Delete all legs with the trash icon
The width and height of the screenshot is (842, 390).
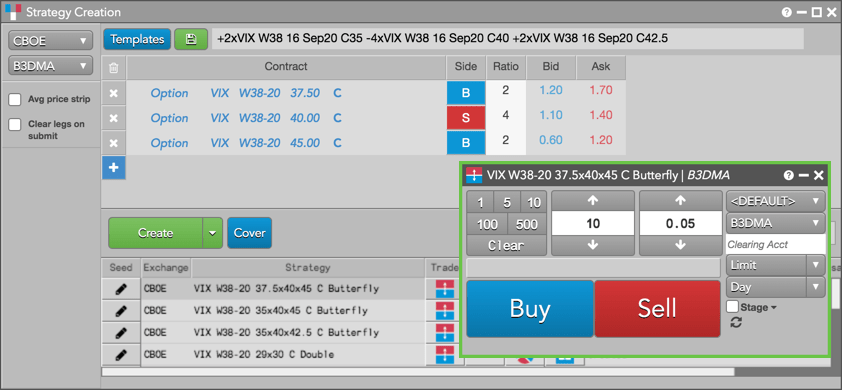pyautogui.click(x=113, y=68)
